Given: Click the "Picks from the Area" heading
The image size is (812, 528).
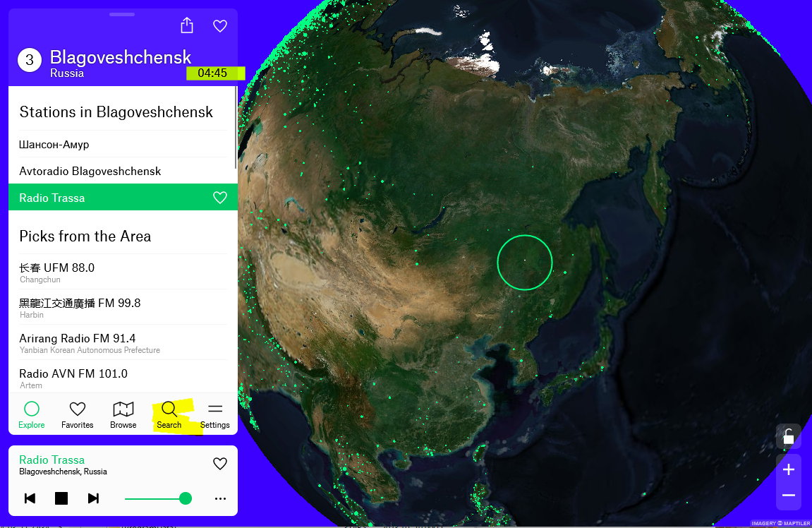Looking at the screenshot, I should (x=85, y=236).
